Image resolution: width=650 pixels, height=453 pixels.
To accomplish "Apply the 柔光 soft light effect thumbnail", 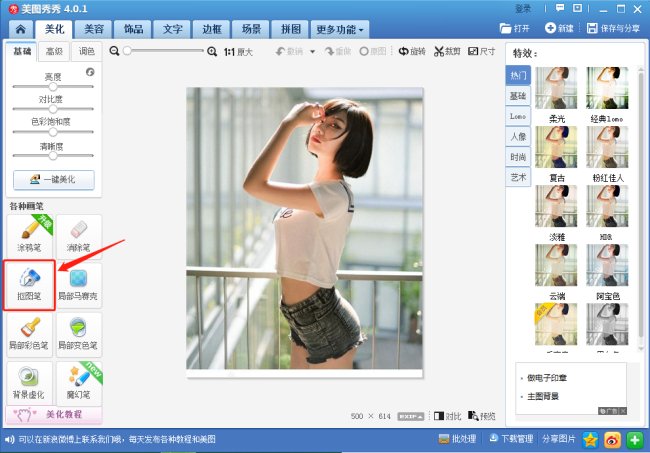I will [x=556, y=88].
